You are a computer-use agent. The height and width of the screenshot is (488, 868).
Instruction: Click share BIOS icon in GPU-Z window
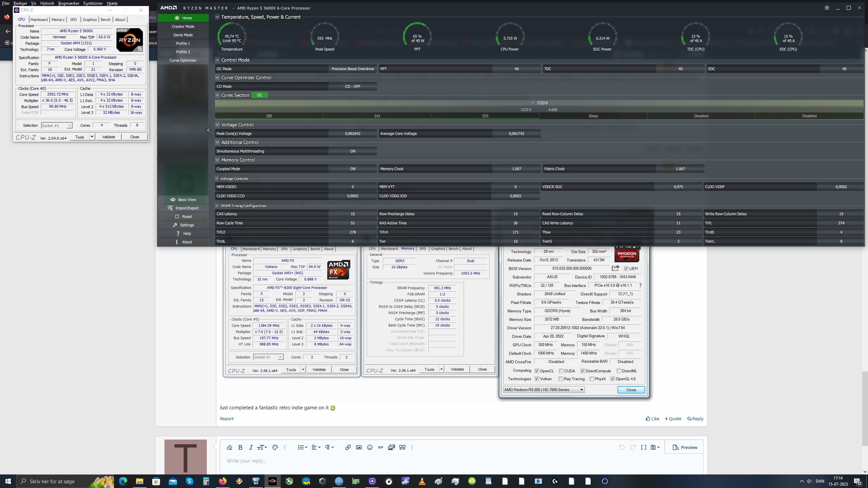(x=615, y=268)
